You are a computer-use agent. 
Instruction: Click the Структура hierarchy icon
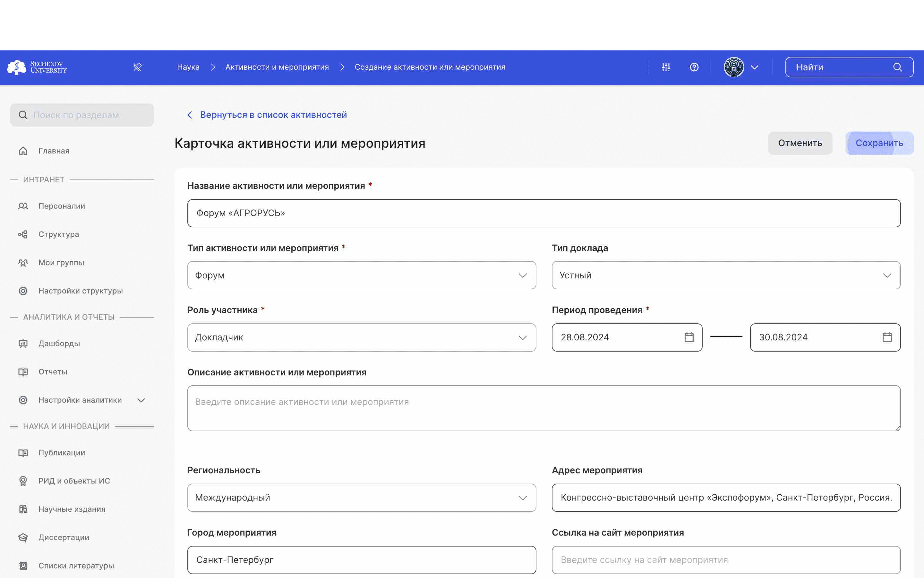pos(23,234)
